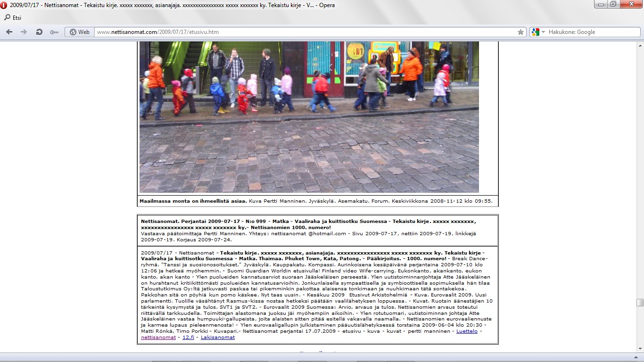
Task: Click the Google search engine icon
Action: coord(535,32)
